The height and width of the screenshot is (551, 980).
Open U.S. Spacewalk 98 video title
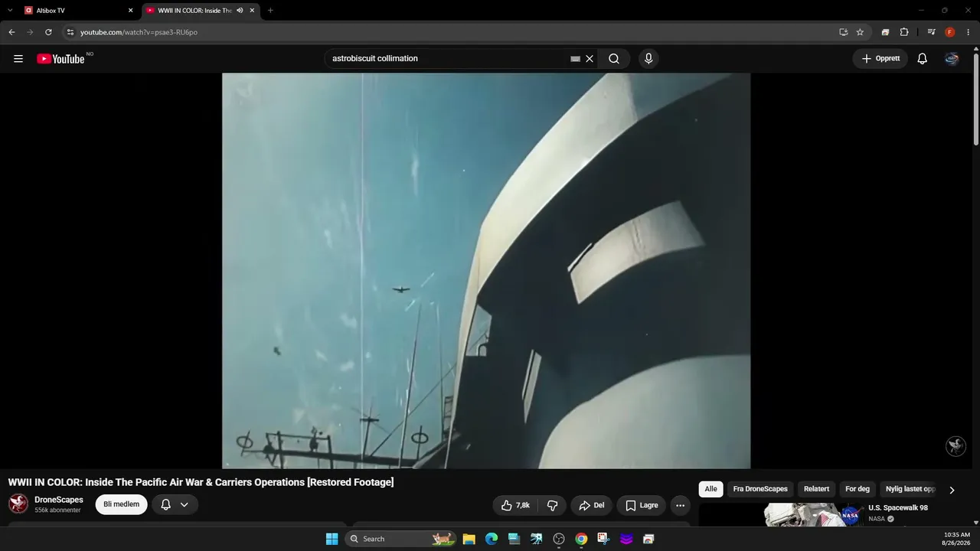pyautogui.click(x=898, y=508)
